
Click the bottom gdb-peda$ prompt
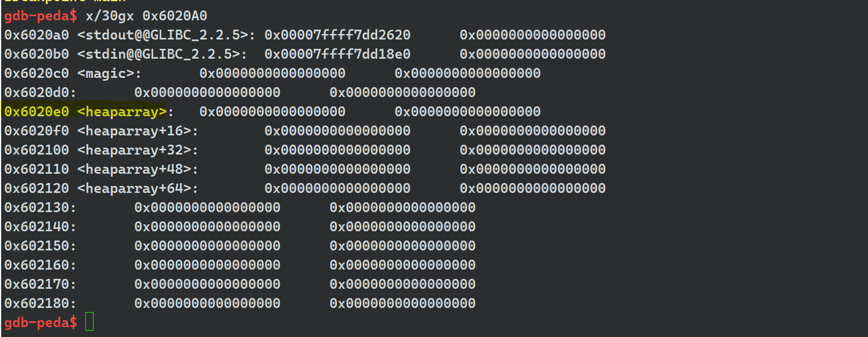pos(40,322)
